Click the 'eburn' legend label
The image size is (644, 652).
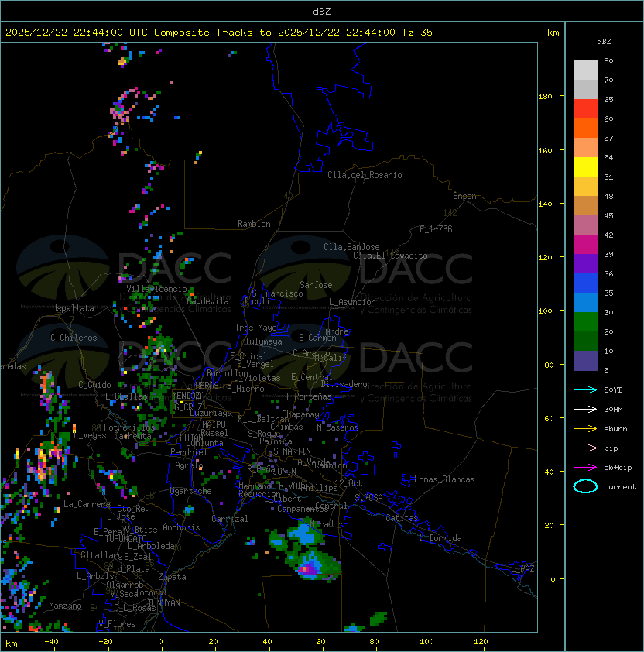point(615,429)
